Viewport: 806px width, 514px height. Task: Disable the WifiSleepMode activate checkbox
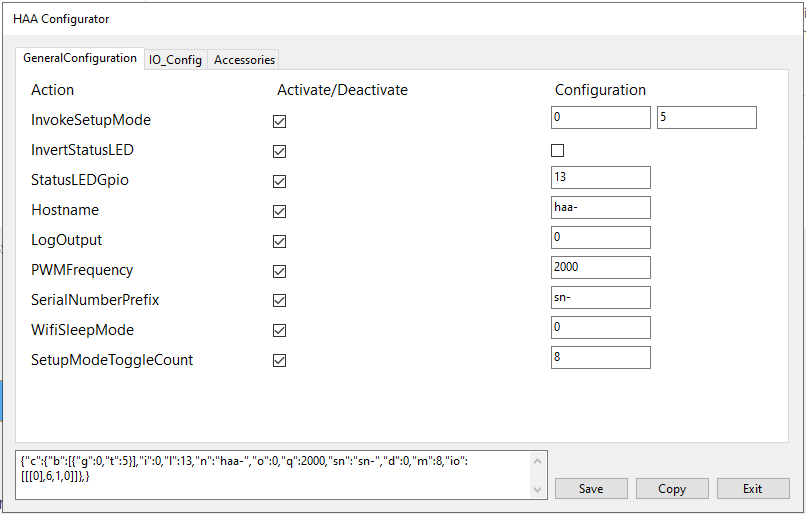(x=280, y=330)
